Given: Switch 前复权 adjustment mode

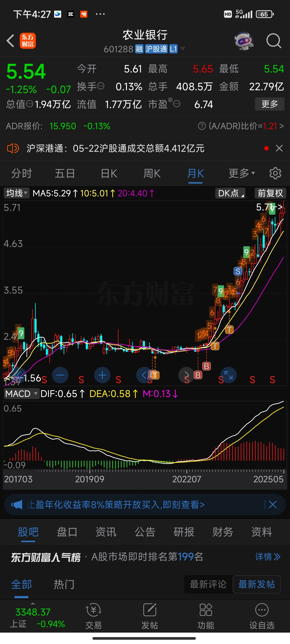Looking at the screenshot, I should tap(270, 193).
